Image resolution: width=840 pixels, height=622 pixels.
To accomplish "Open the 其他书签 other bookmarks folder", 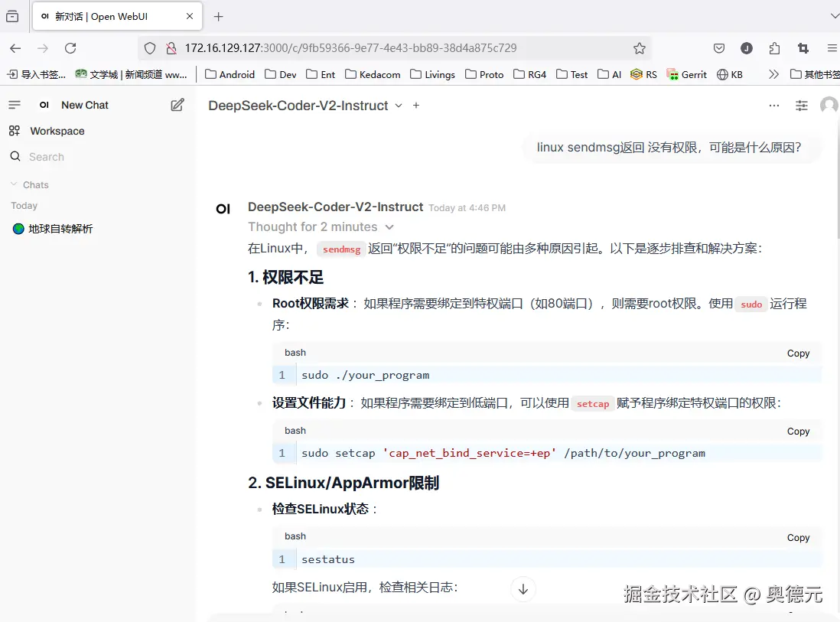I will coord(815,74).
